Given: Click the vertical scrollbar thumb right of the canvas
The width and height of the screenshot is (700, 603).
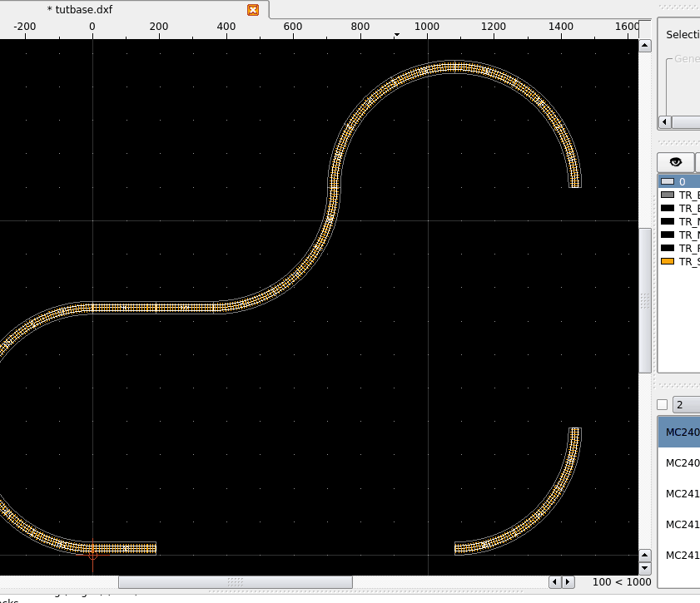Looking at the screenshot, I should 644,299.
